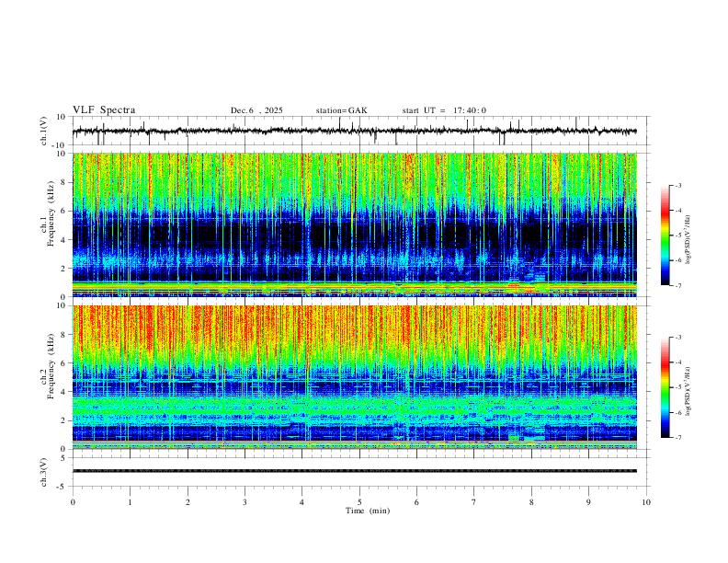Click the "ch.1(V)" waveform axis label

(x=44, y=131)
